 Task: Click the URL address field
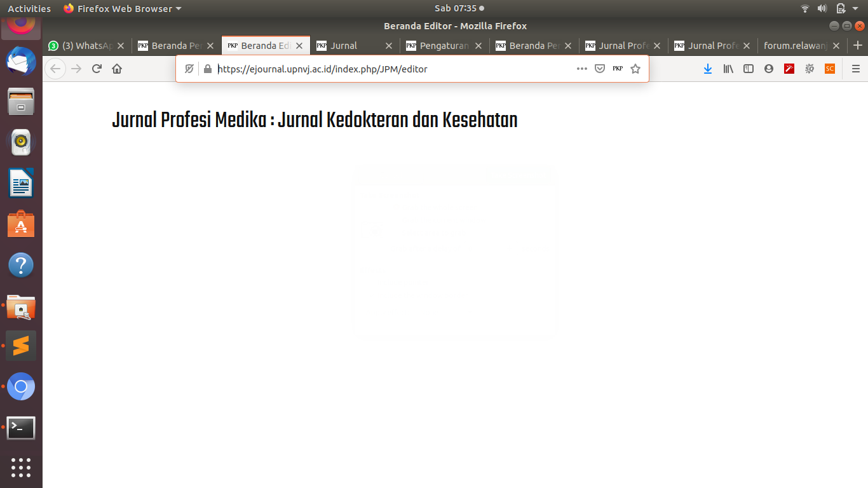click(381, 69)
